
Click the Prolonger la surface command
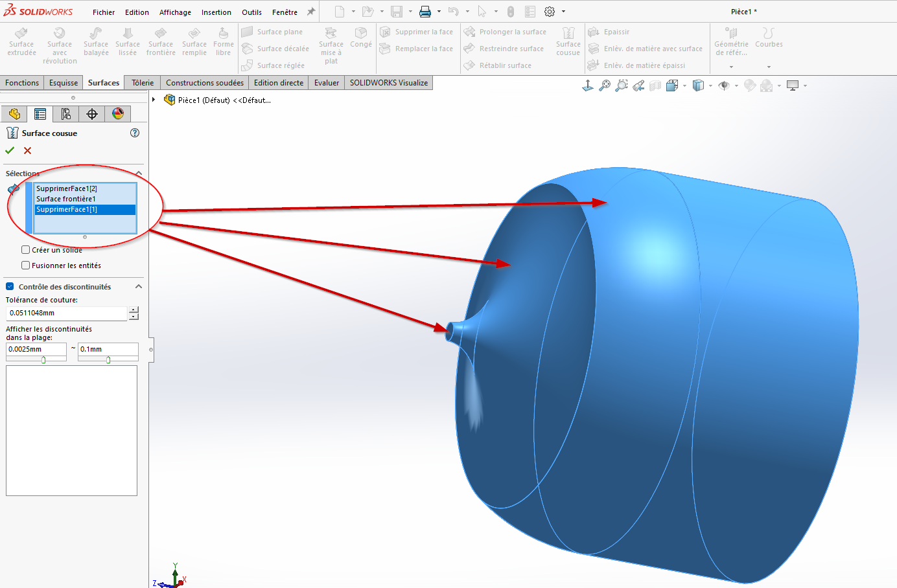[x=507, y=31]
